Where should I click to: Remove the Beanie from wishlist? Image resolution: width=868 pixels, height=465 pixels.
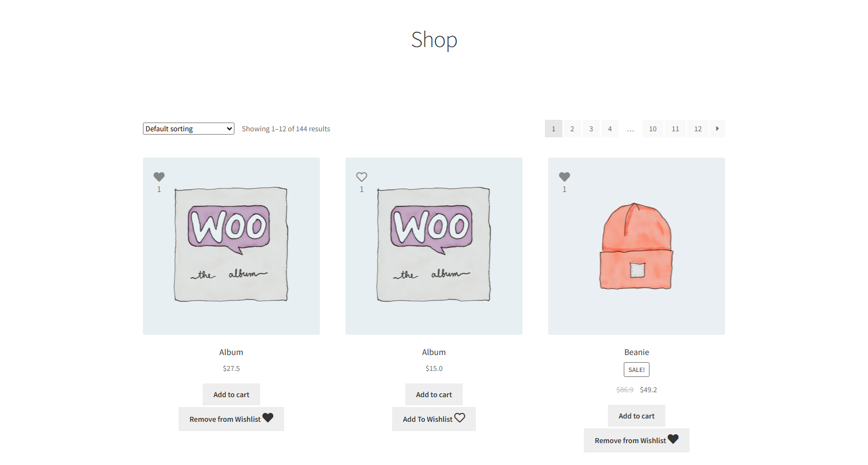click(x=636, y=440)
